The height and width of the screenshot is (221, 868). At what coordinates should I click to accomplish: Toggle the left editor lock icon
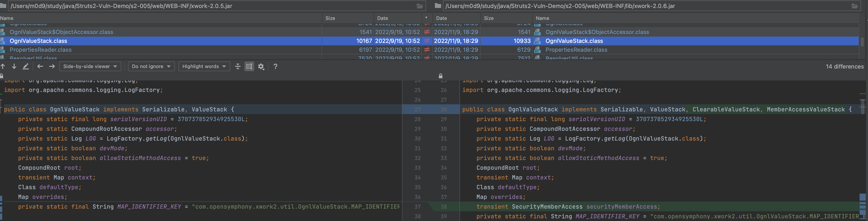coord(2,76)
